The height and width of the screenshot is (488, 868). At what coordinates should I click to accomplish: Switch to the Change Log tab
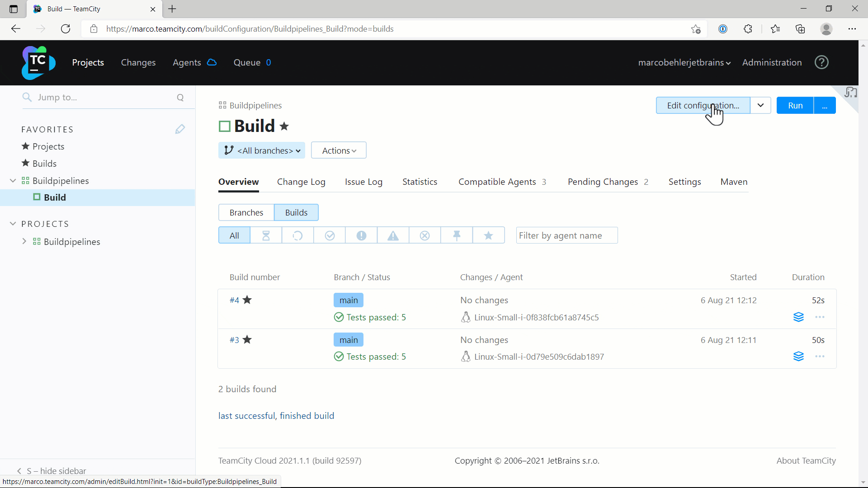pyautogui.click(x=301, y=182)
